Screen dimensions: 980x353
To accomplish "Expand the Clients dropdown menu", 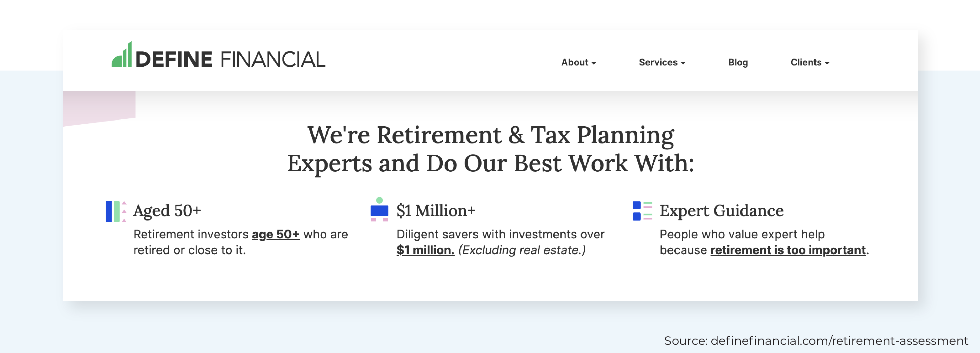I will 810,62.
